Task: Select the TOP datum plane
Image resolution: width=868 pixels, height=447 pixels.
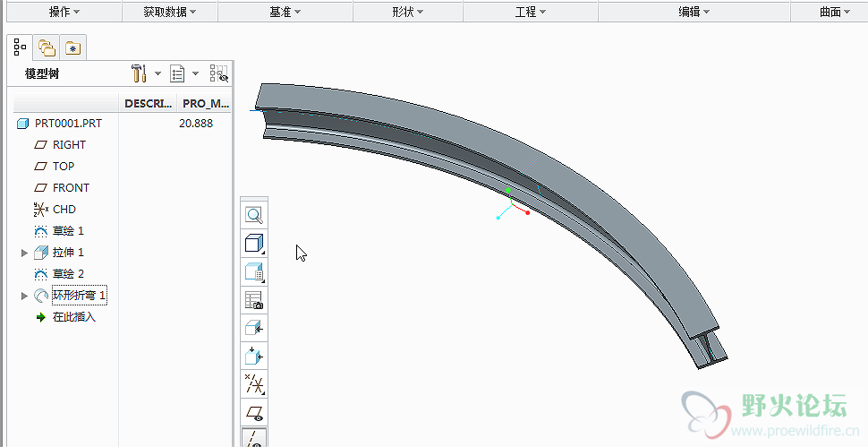Action: tap(64, 167)
